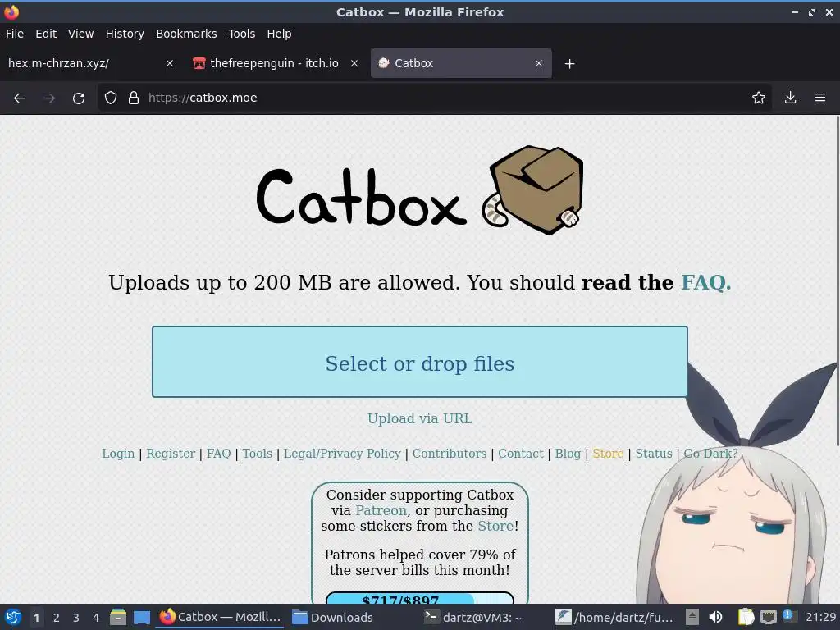Image resolution: width=840 pixels, height=630 pixels.
Task: Open the Edit menu
Action: [x=46, y=34]
